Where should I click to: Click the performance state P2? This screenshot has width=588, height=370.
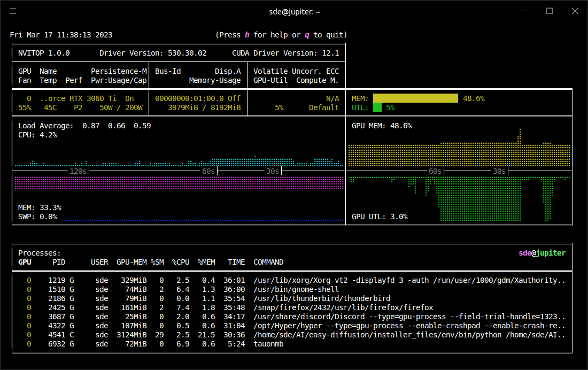(x=78, y=107)
